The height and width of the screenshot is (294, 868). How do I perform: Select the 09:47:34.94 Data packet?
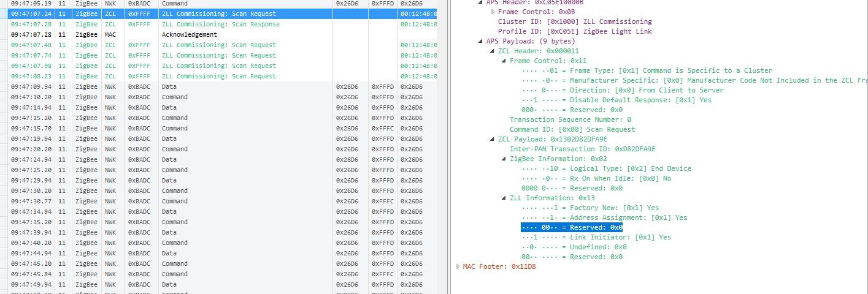(x=218, y=211)
